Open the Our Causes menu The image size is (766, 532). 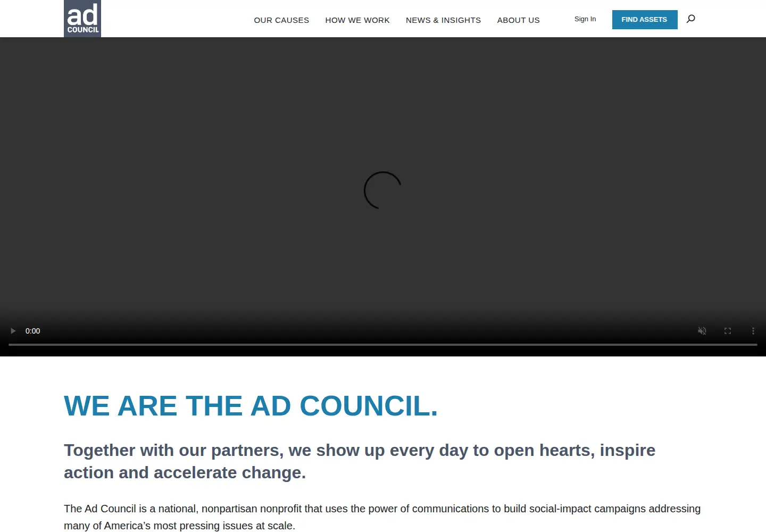(x=281, y=20)
